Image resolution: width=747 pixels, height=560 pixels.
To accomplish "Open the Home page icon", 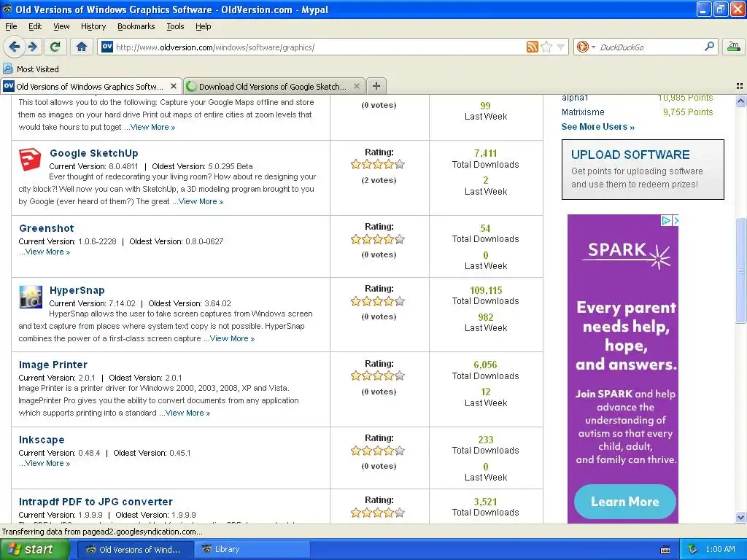I will [82, 47].
